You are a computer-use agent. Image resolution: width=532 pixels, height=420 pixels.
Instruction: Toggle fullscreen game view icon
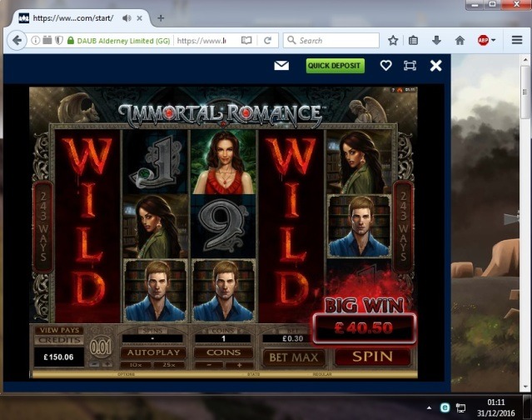410,66
